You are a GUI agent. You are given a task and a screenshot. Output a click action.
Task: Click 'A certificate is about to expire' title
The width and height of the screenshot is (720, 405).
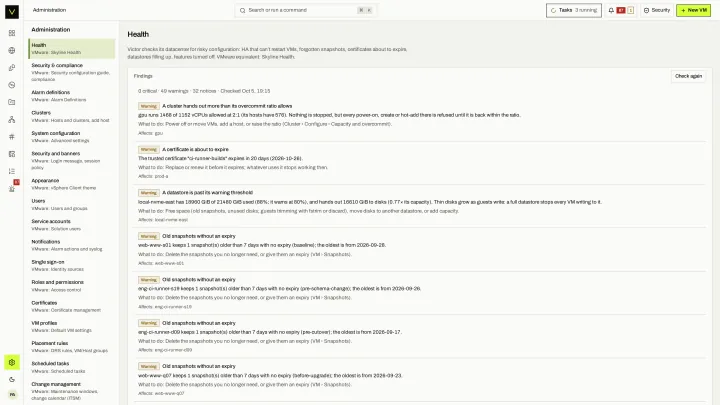[195, 149]
